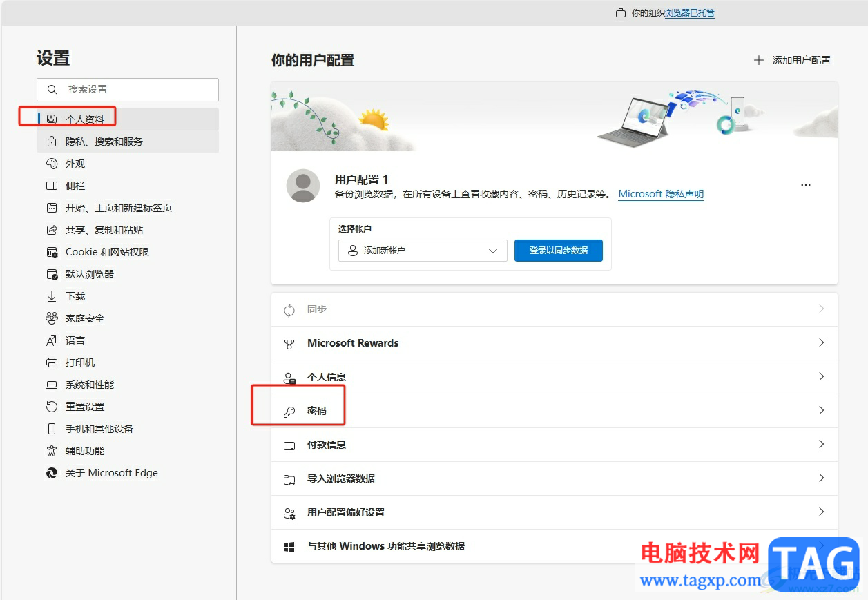Click the 打印机 printer icon
Screen dimensions: 868x600
point(52,362)
